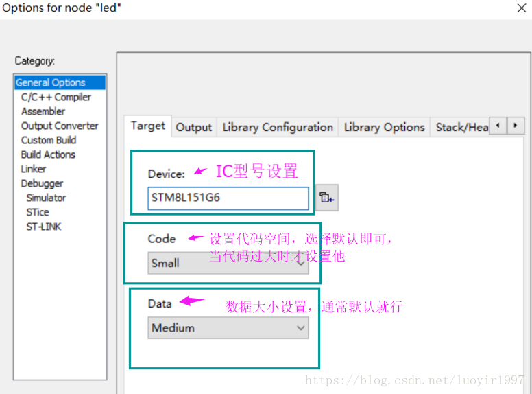Open the Stack/Heap tab
Image resolution: width=532 pixels, height=394 pixels.
[460, 128]
